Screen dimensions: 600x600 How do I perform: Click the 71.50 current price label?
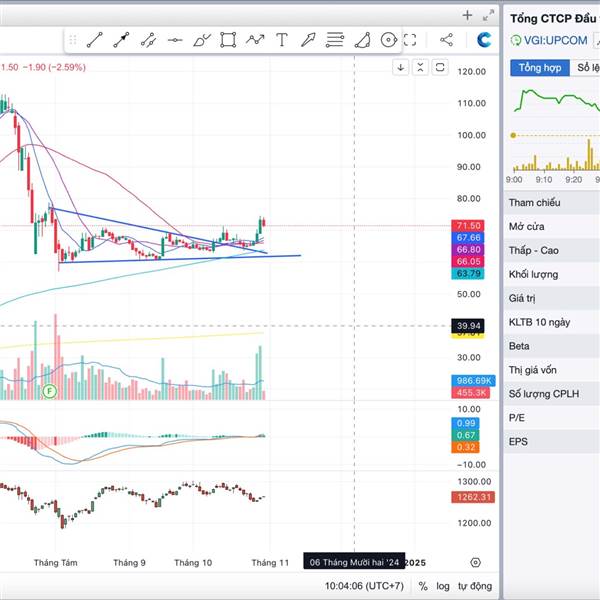tap(468, 225)
